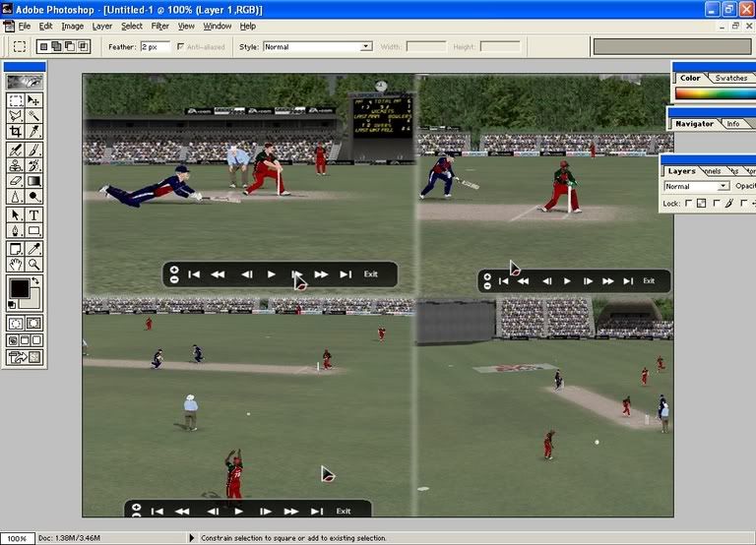Viewport: 756px width, 545px height.
Task: Open the Select menu
Action: [132, 26]
